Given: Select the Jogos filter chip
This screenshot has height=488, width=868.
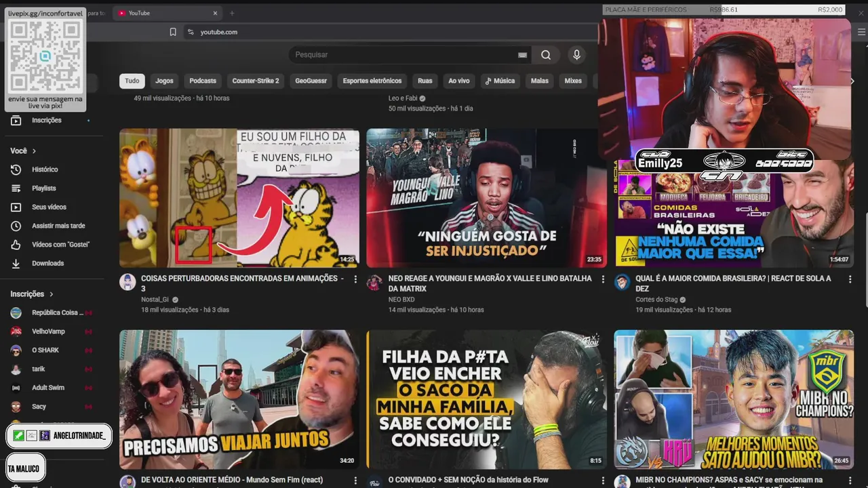Looking at the screenshot, I should [164, 81].
